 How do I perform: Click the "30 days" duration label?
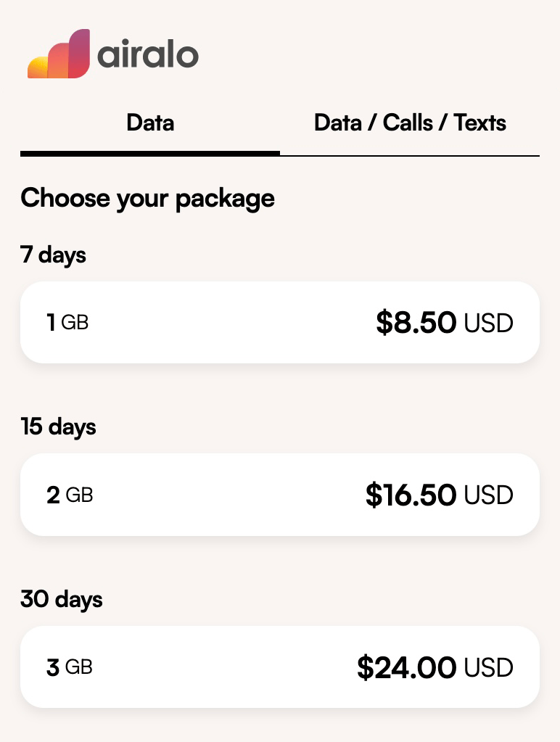click(x=61, y=600)
